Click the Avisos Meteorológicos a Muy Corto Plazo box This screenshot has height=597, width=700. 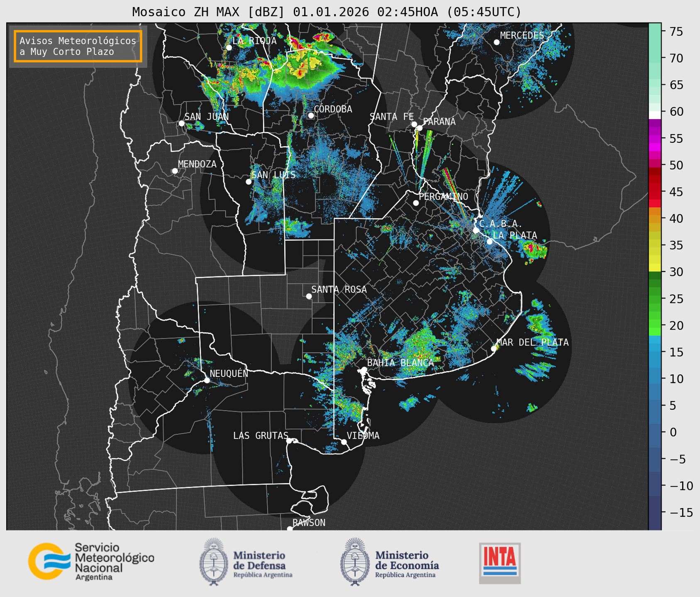tap(78, 46)
